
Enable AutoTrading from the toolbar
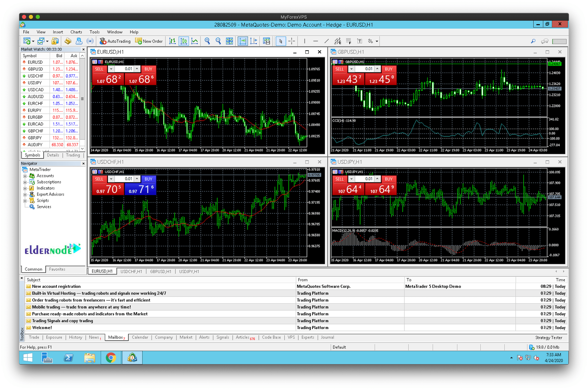click(x=115, y=41)
